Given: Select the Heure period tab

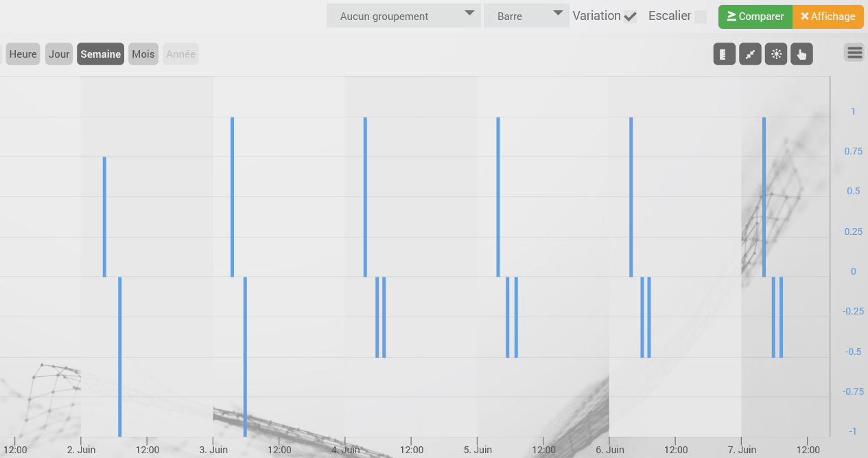Looking at the screenshot, I should coord(23,54).
